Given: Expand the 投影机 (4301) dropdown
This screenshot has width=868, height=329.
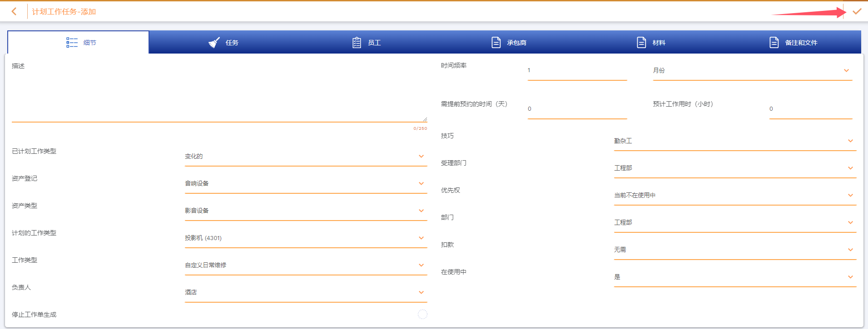Looking at the screenshot, I should click(x=306, y=238).
